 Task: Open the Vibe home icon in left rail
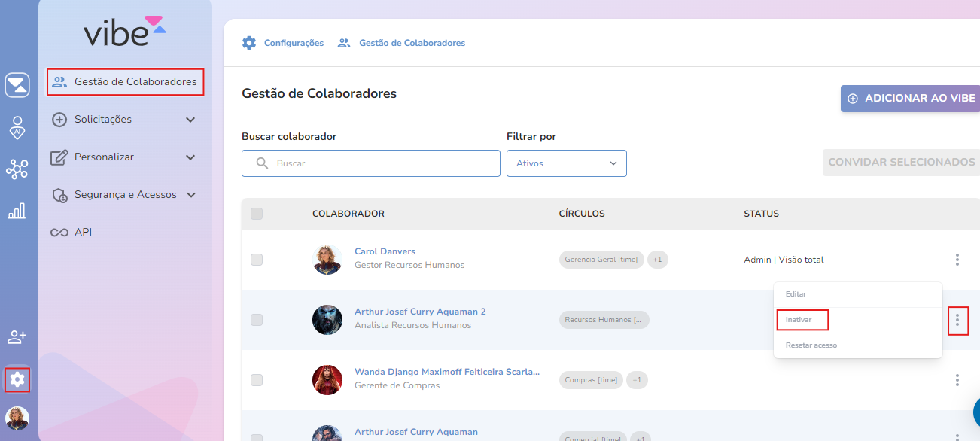[x=17, y=85]
